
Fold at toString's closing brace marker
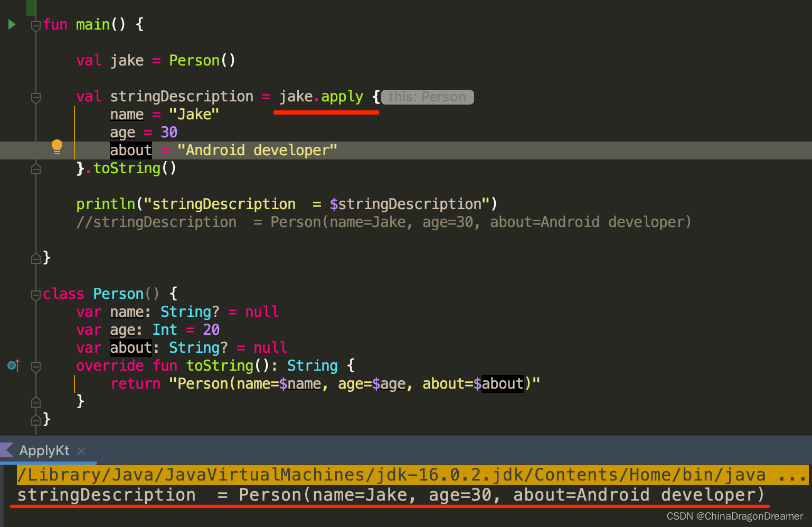[x=36, y=402]
